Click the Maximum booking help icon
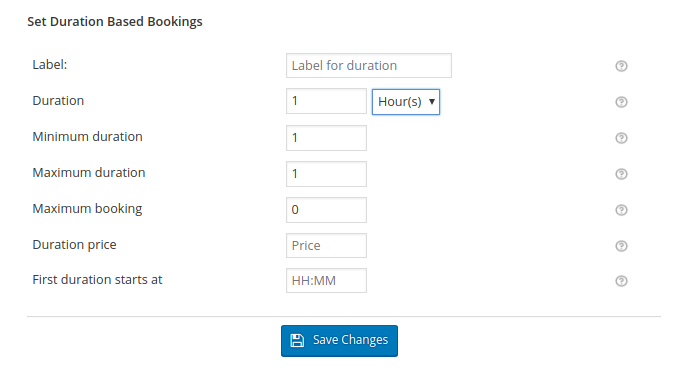 [621, 210]
